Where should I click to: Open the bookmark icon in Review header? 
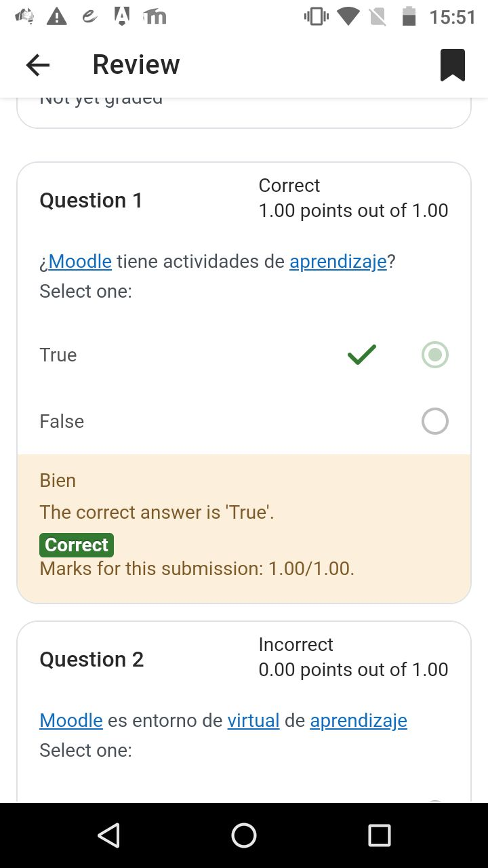(x=452, y=65)
